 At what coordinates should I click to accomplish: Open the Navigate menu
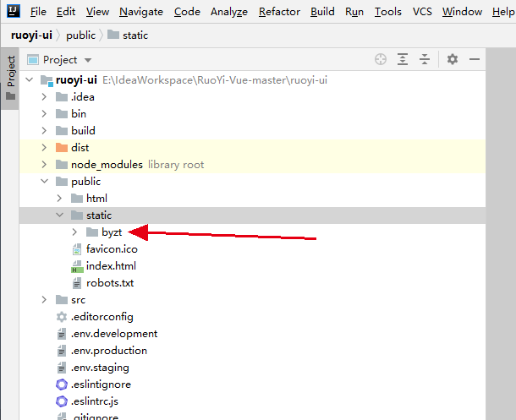click(x=141, y=12)
